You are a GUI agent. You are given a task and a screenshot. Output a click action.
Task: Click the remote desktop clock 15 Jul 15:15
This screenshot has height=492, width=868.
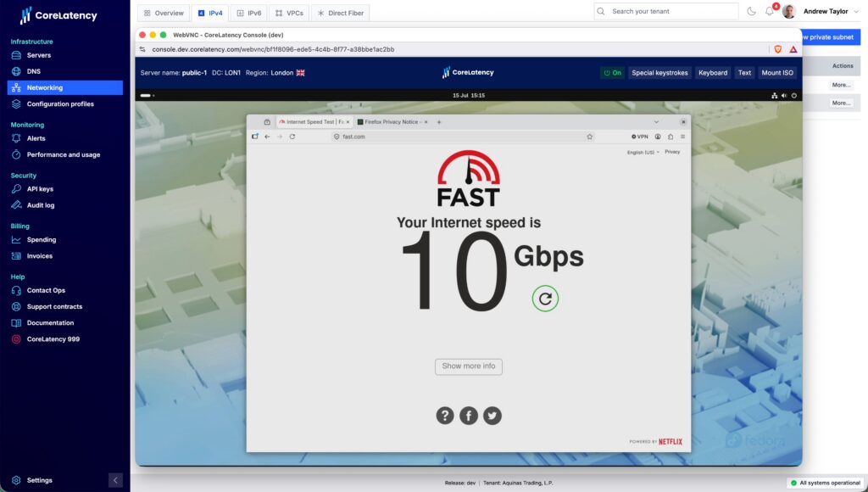[x=468, y=95]
